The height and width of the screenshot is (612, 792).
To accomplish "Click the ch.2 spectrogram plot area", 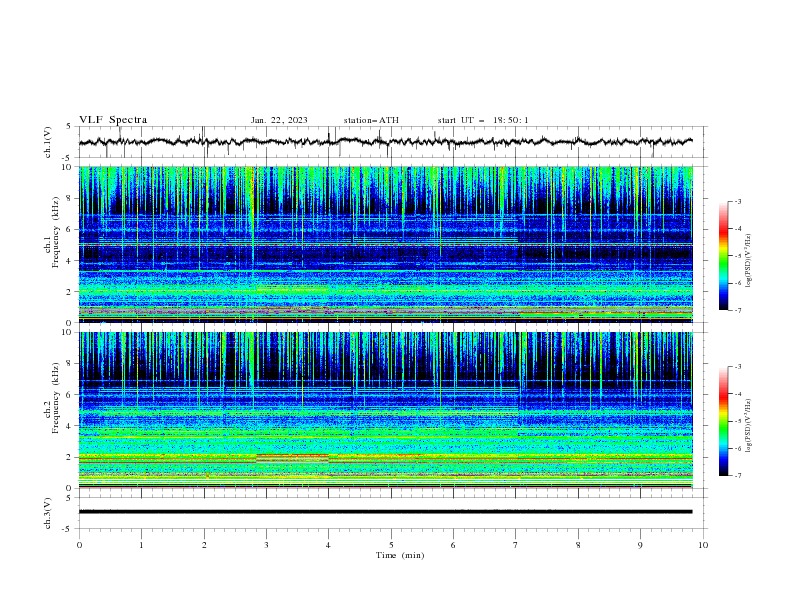I will (386, 410).
